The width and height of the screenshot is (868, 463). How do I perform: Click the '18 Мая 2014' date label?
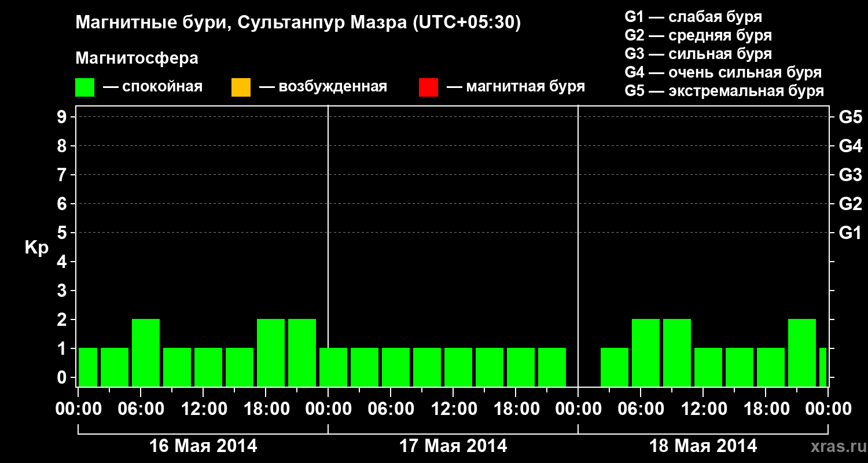click(x=703, y=446)
